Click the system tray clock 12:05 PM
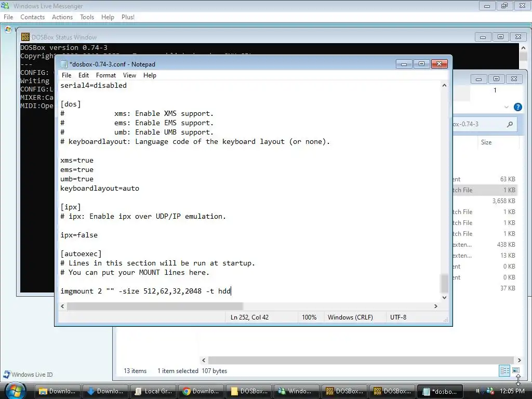Screen dimensions: 532x399 pyautogui.click(x=512, y=391)
